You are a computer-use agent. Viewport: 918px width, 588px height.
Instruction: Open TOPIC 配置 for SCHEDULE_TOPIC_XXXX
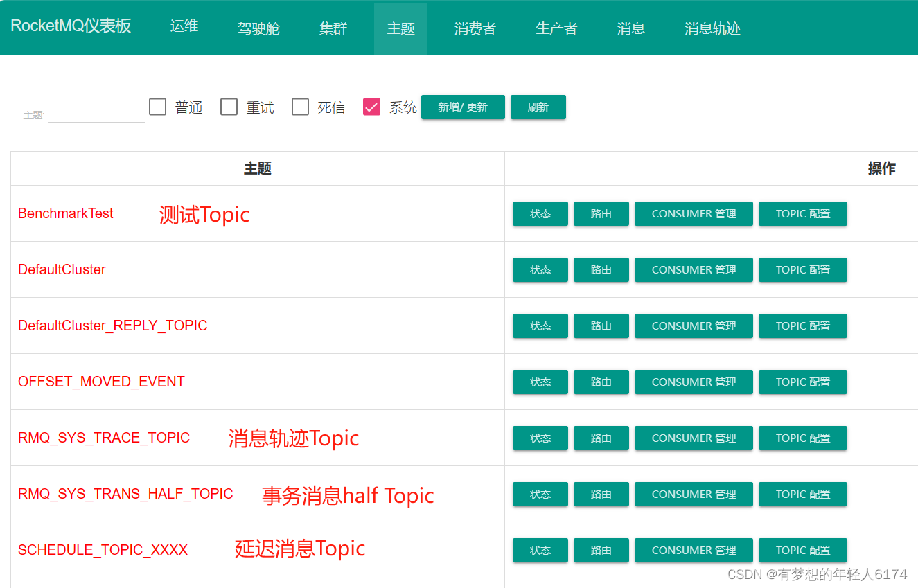click(x=803, y=551)
